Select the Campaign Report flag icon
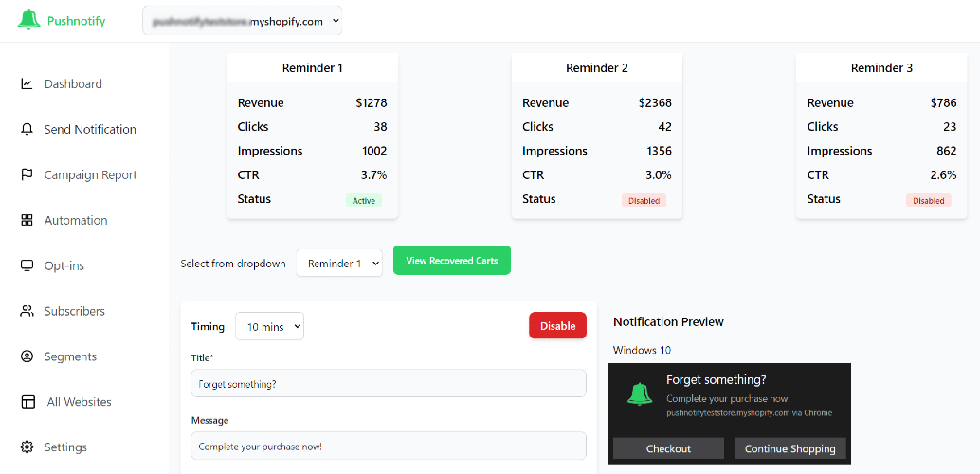Image resolution: width=980 pixels, height=474 pixels. (27, 175)
